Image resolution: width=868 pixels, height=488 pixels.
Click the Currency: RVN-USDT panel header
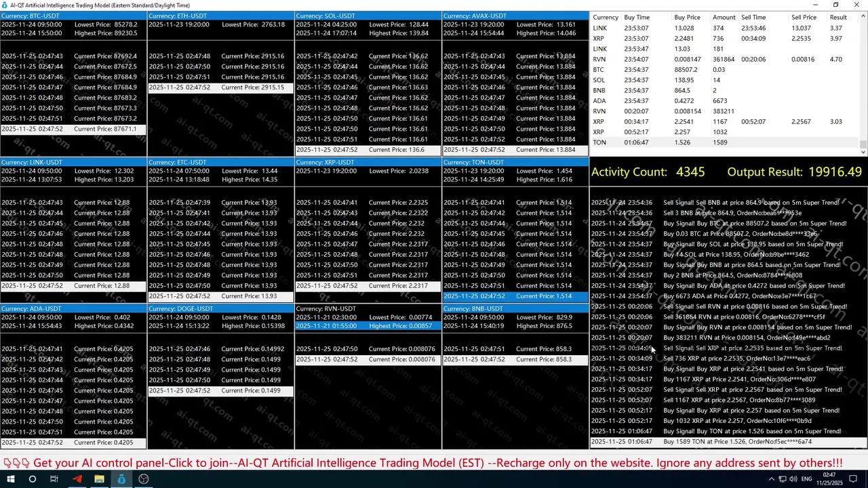tap(368, 308)
